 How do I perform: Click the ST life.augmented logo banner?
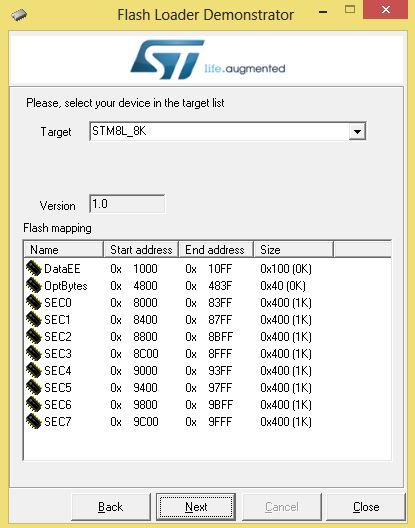[x=208, y=60]
